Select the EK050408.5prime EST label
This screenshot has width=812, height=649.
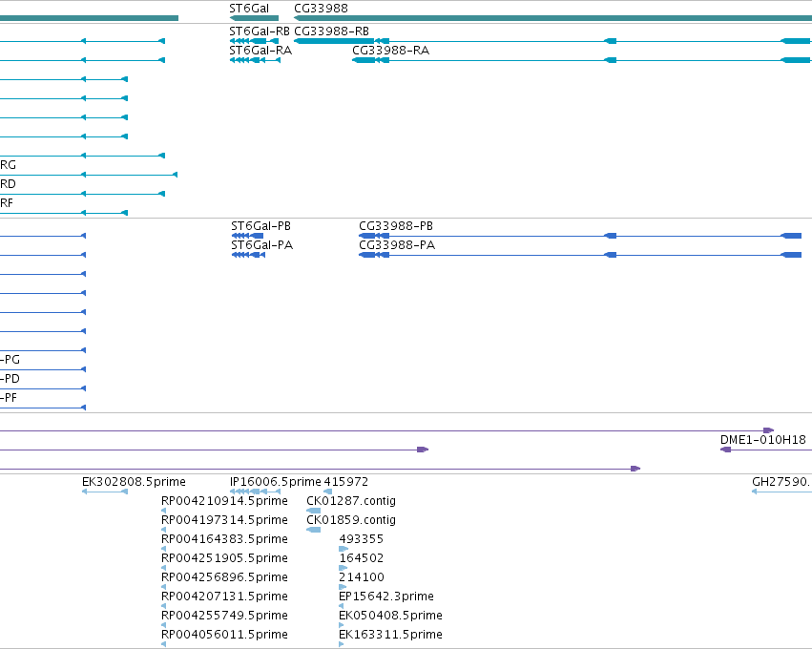coord(390,616)
